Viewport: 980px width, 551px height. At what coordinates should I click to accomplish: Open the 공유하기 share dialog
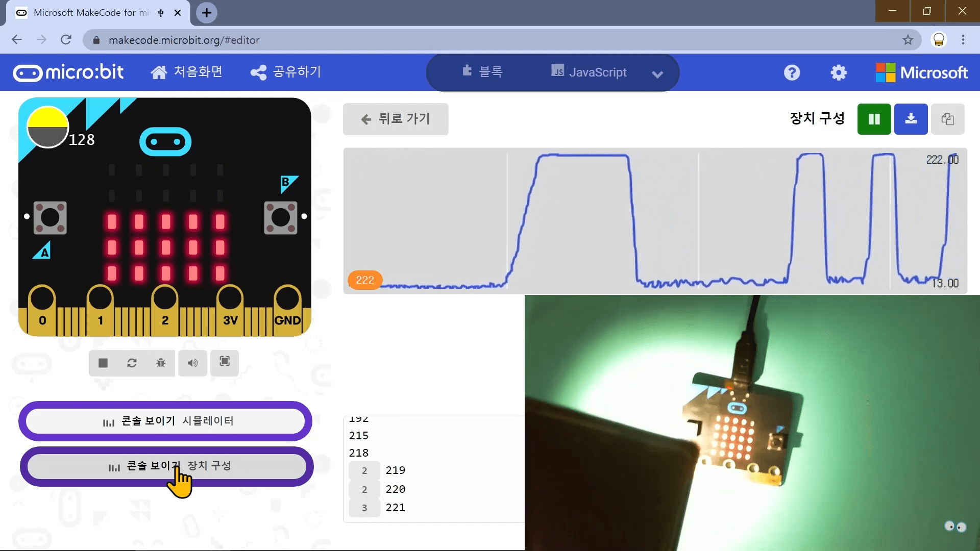pos(285,72)
